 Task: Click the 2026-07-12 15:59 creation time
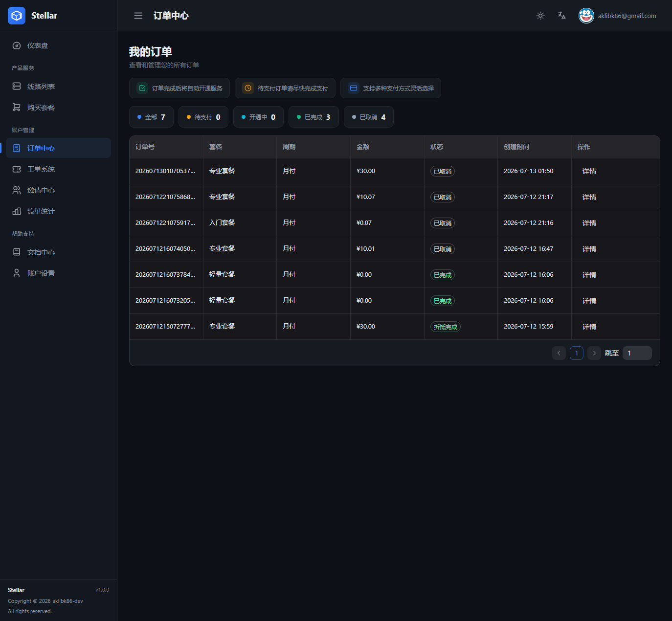529,327
